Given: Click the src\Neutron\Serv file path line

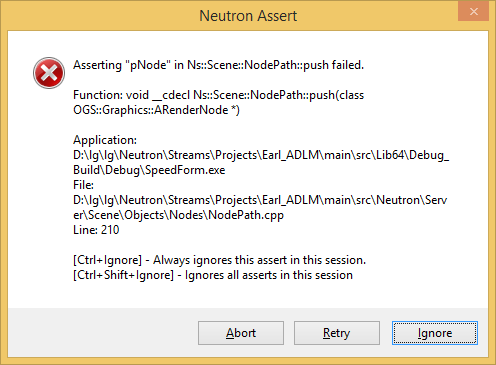Looking at the screenshot, I should coord(260,200).
